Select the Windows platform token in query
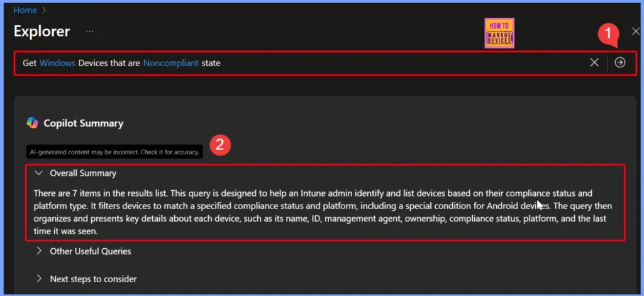Screen dimensions: 644x296 point(57,63)
